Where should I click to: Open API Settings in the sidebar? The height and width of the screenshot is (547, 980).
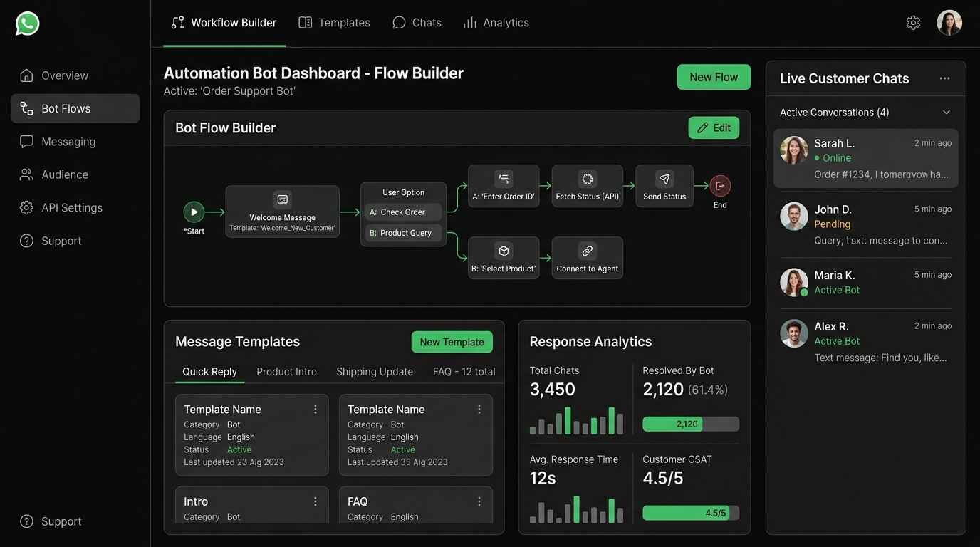(75, 208)
